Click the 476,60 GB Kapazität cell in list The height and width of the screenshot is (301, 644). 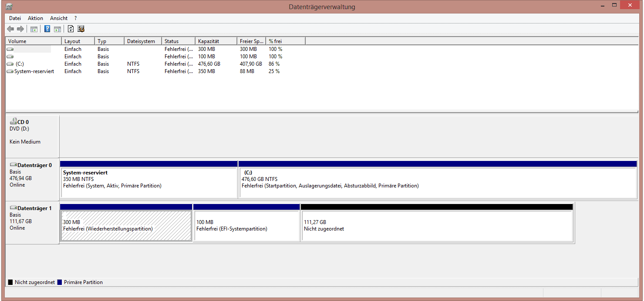pos(209,64)
